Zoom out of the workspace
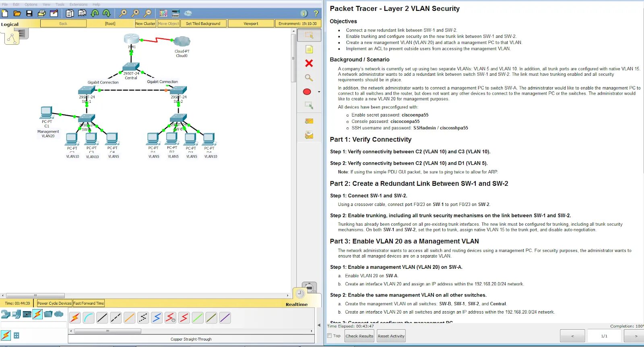Screen dimensions: 644x347 [x=148, y=13]
